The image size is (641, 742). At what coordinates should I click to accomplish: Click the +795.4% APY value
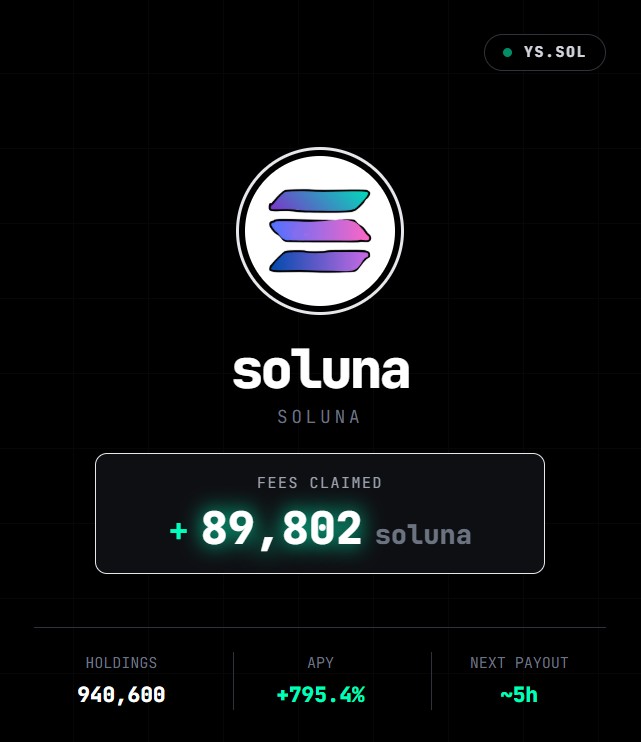coord(320,695)
